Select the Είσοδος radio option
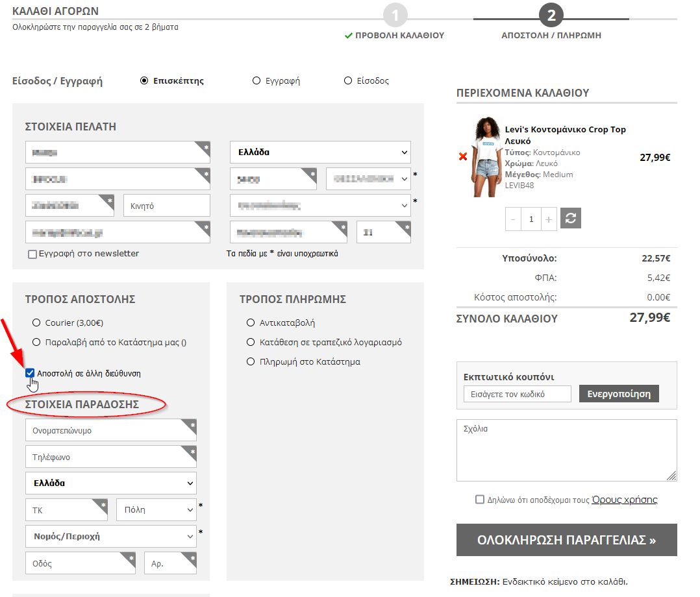The height and width of the screenshot is (597, 700). tap(348, 81)
